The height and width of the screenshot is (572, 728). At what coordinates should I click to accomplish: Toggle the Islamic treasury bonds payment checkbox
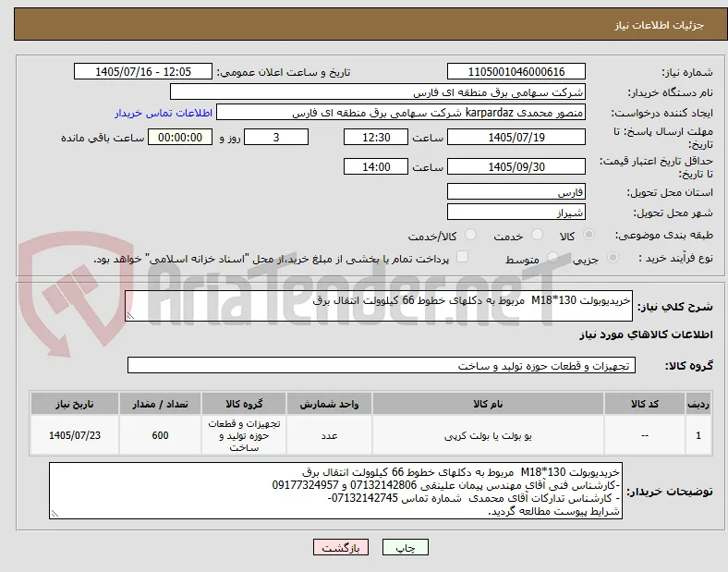(463, 257)
